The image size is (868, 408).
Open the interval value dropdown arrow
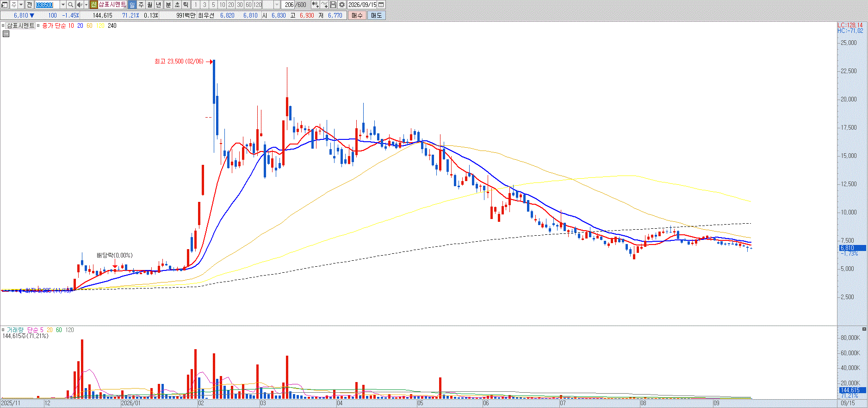click(277, 5)
